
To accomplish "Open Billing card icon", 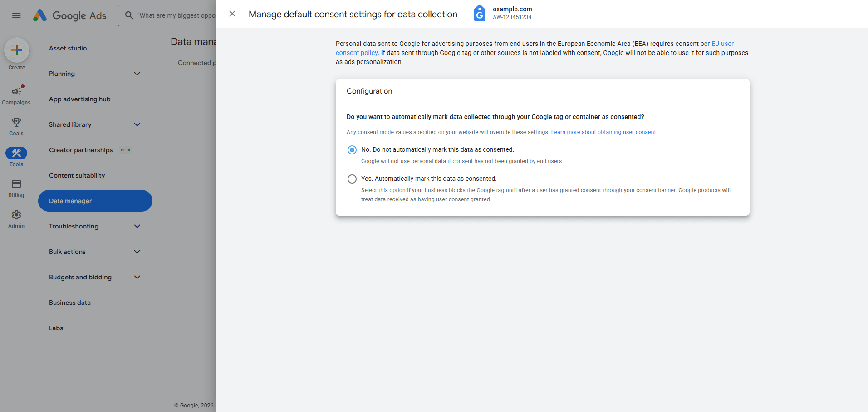I will pos(16,184).
